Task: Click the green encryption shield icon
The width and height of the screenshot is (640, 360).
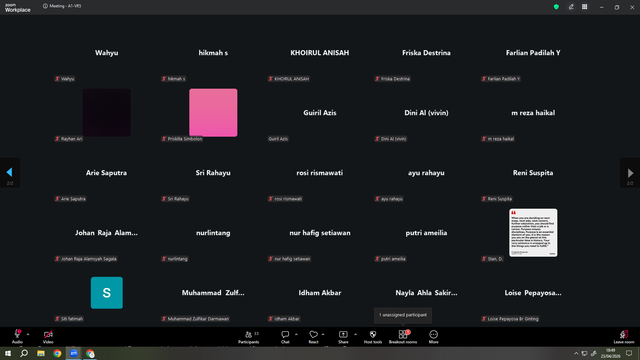Action: click(556, 7)
